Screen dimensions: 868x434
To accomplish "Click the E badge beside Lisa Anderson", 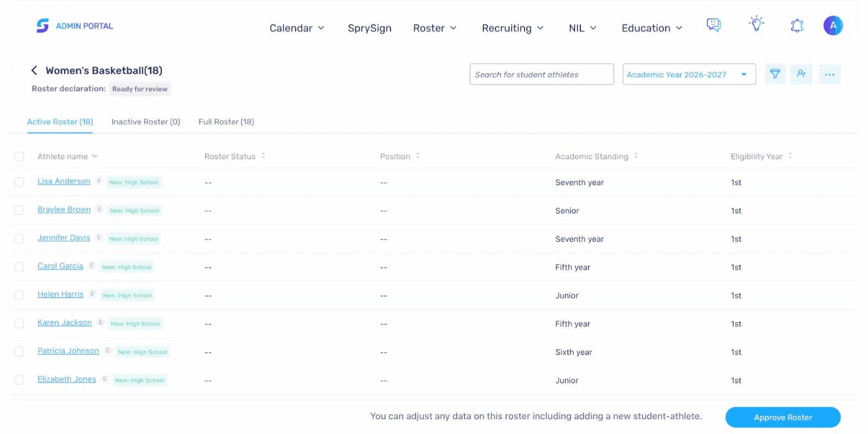I will (99, 181).
